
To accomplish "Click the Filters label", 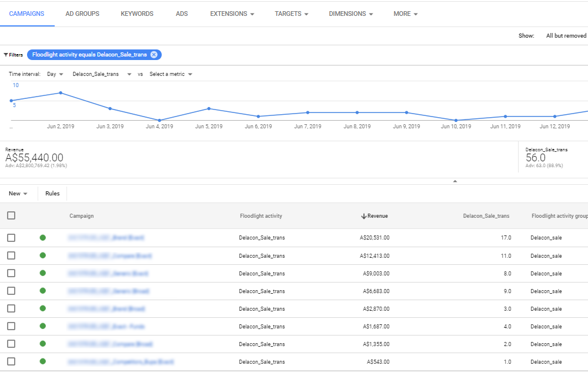I will [16, 55].
